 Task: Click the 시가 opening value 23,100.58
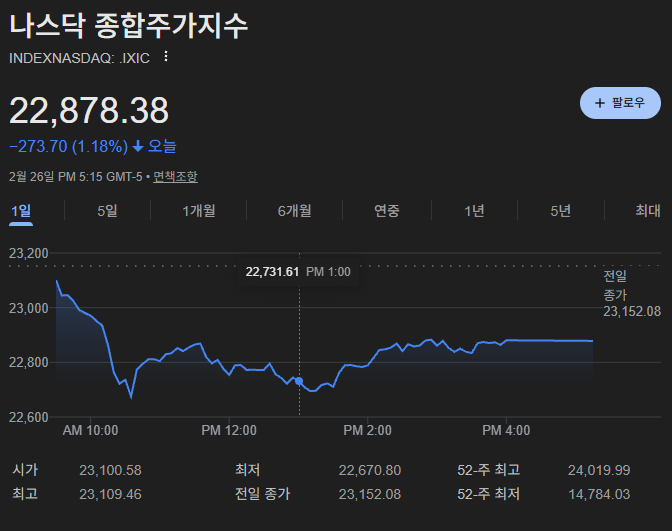[110, 470]
